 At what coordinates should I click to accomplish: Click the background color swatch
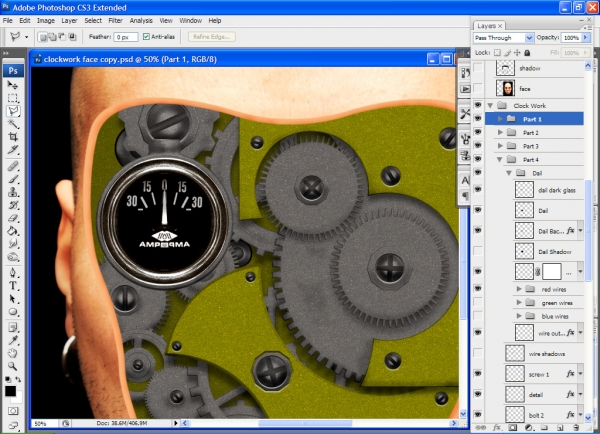(x=18, y=399)
